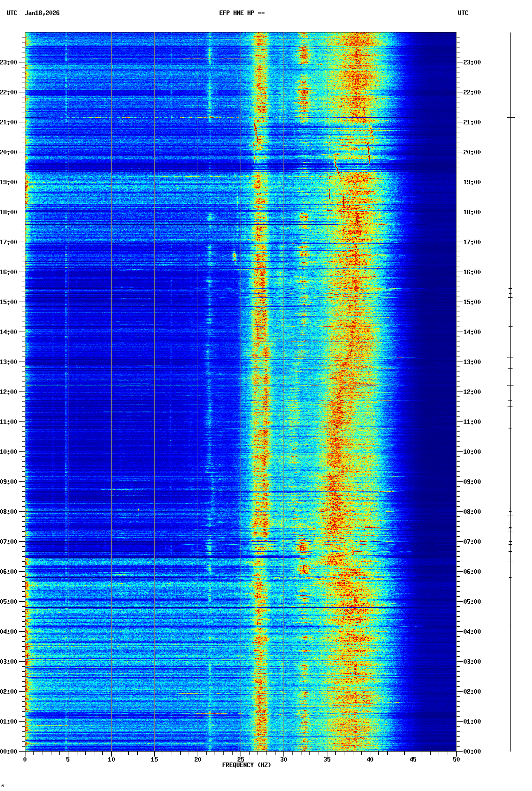
Task: Click the 16:00 label on left axis
Action: tap(9, 272)
